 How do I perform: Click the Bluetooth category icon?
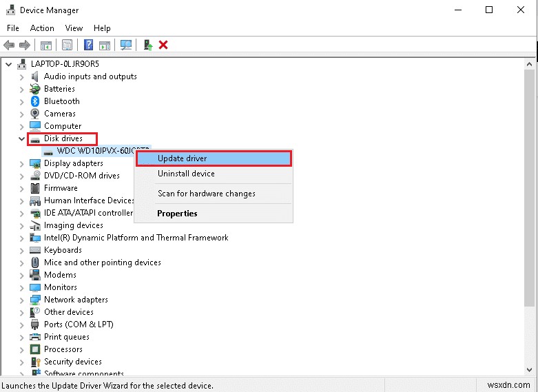pos(35,101)
